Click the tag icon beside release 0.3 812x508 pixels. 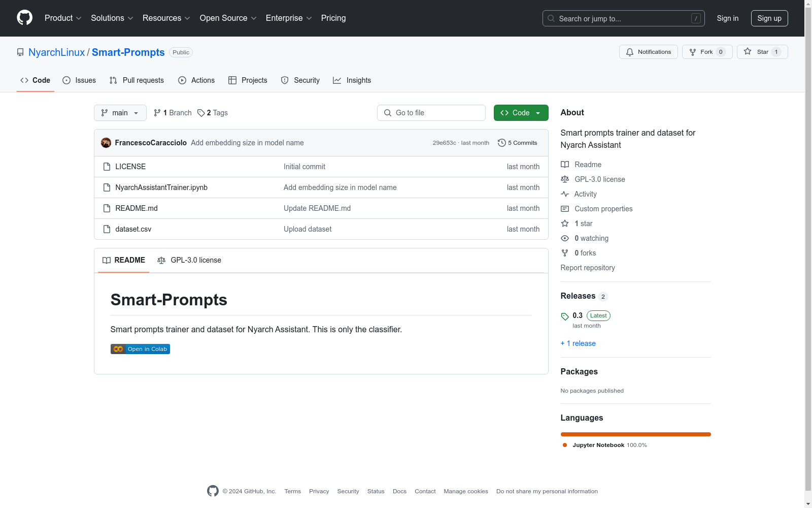tap(565, 316)
